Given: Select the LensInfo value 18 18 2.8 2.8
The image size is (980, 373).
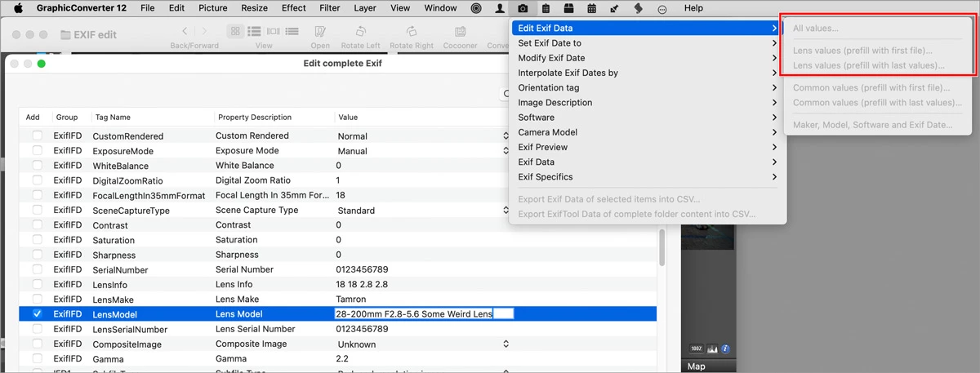Looking at the screenshot, I should point(362,284).
